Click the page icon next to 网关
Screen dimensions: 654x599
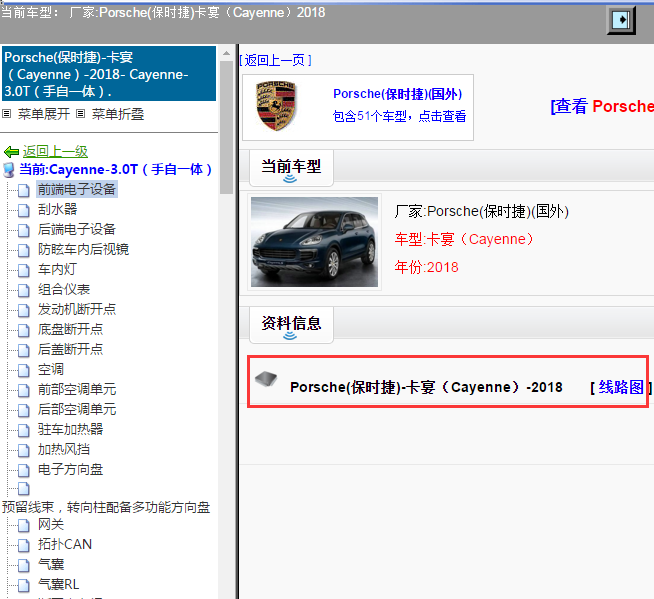[x=24, y=525]
